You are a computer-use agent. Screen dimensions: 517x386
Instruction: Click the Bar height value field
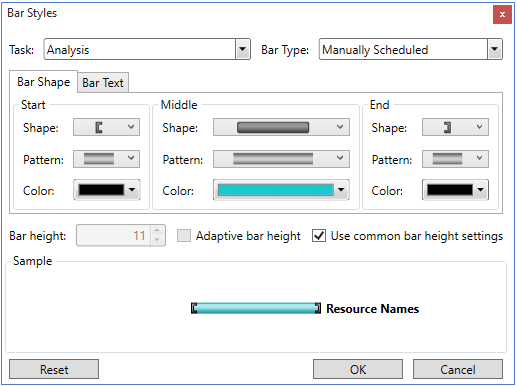coord(113,236)
